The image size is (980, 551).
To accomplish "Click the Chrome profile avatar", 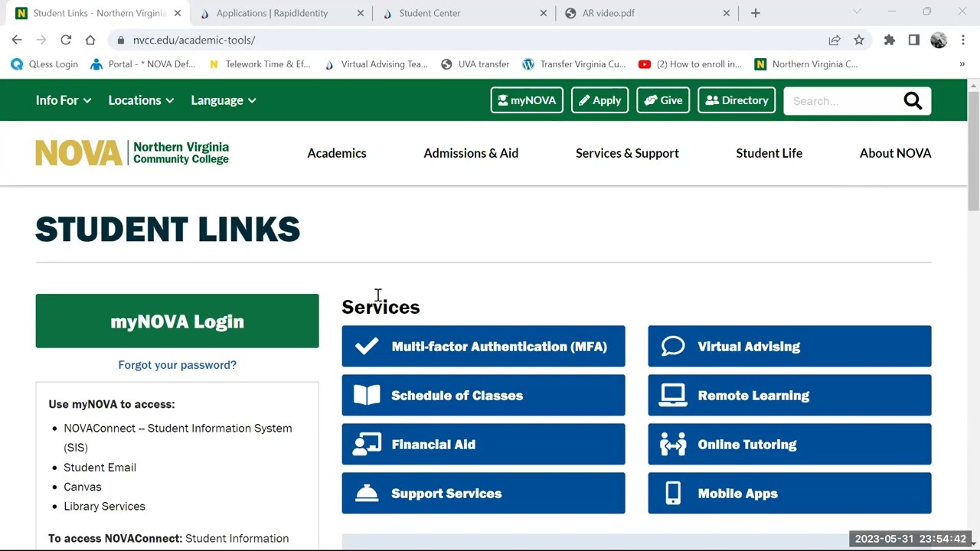I will click(x=939, y=40).
